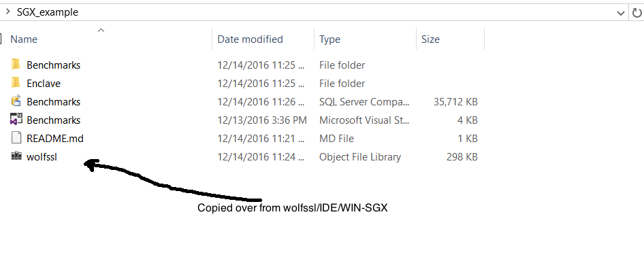Select the README.md file icon
The width and height of the screenshot is (644, 257).
click(16, 138)
